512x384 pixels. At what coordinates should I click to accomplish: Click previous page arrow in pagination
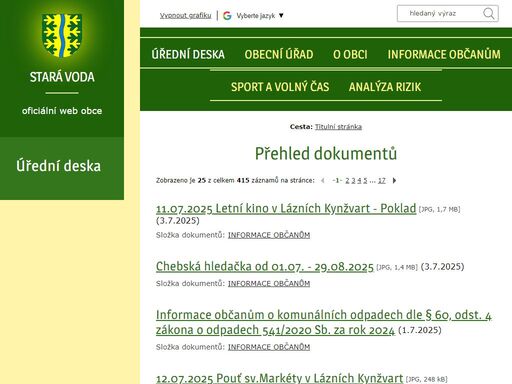(x=323, y=180)
